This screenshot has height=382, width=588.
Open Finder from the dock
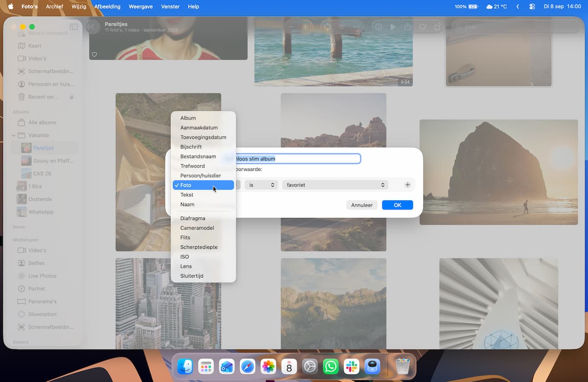pyautogui.click(x=185, y=366)
